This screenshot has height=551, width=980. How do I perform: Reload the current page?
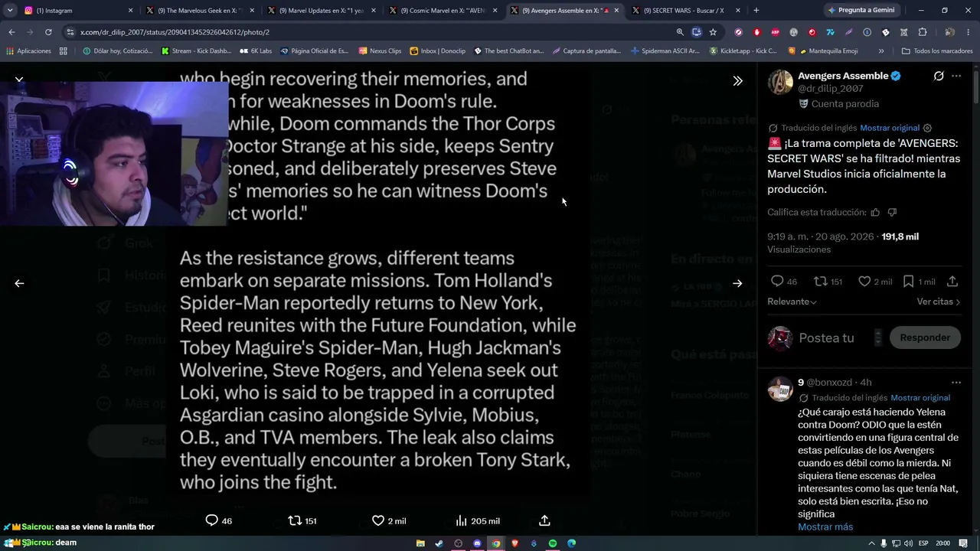48,32
